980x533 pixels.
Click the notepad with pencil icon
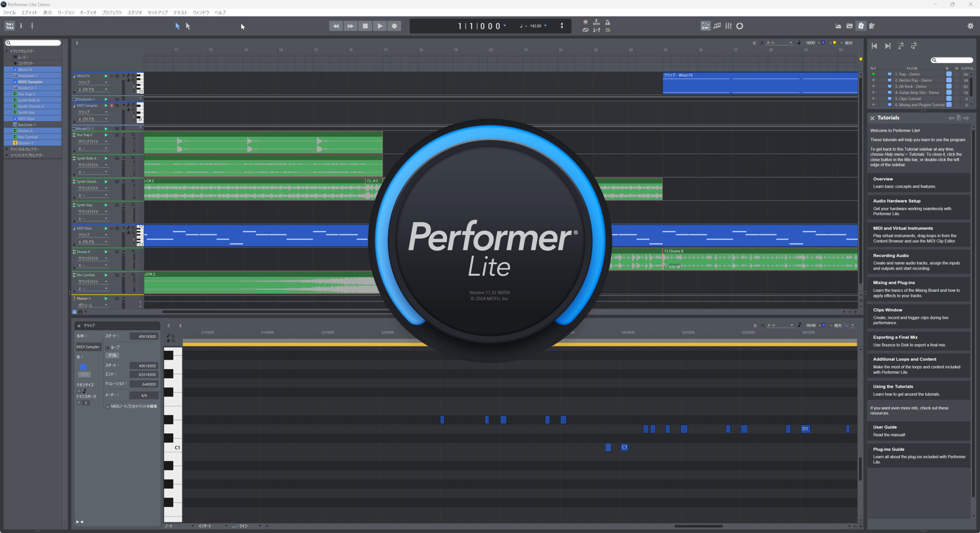tap(872, 26)
